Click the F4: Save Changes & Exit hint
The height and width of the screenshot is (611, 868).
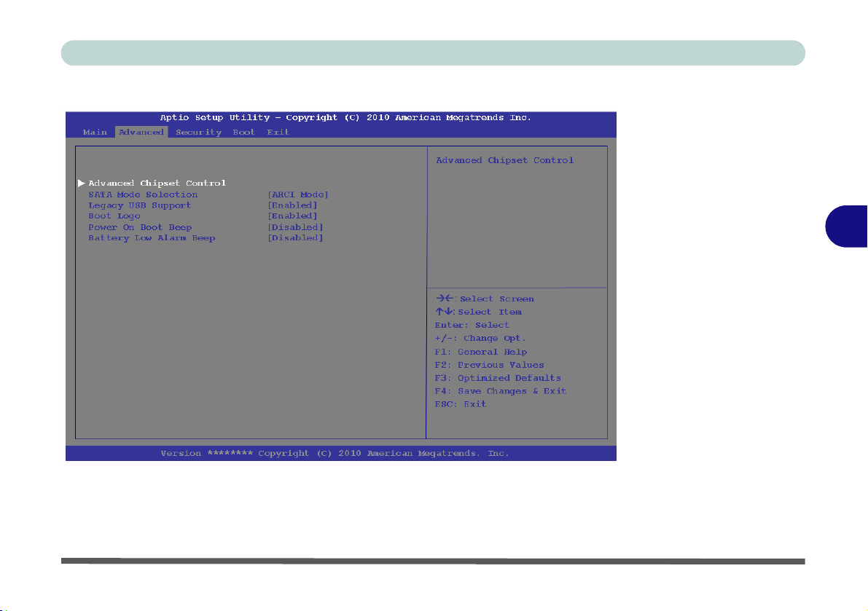(x=501, y=391)
